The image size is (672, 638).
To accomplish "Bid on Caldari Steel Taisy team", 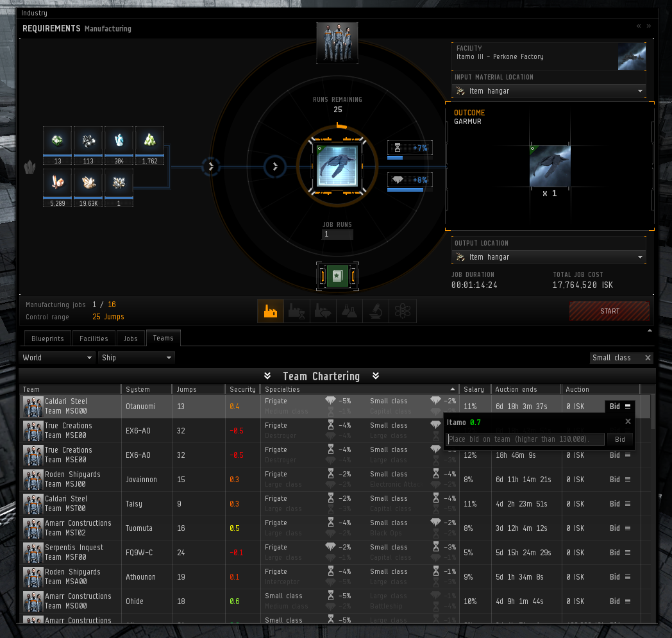I will [614, 504].
